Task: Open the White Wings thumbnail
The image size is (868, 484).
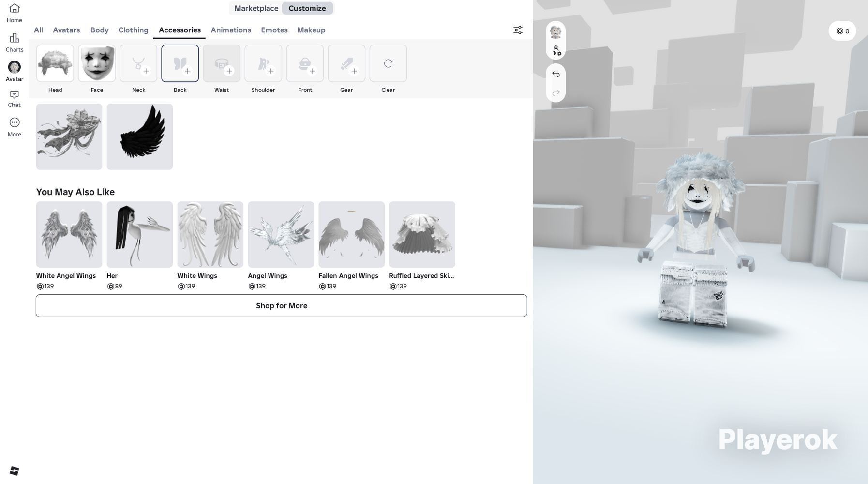Action: [210, 234]
